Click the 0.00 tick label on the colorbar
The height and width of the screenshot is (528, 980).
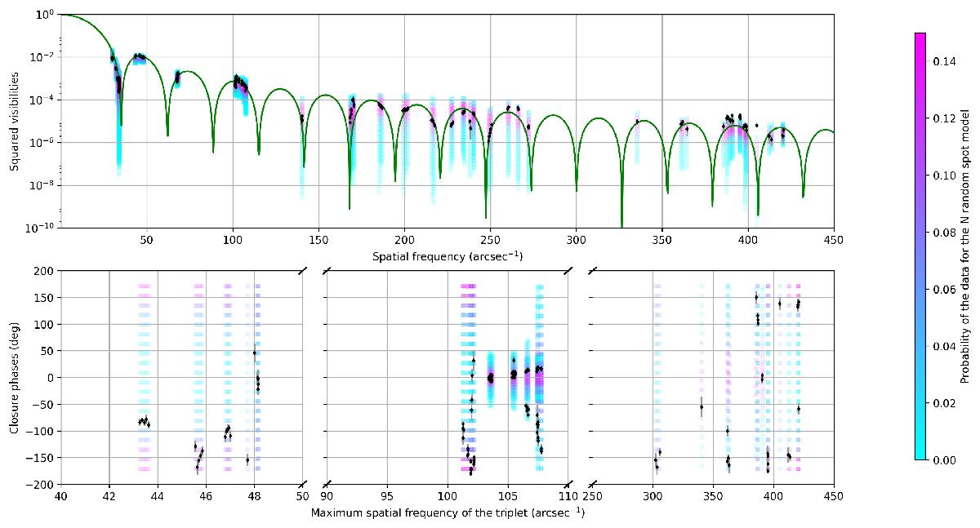[x=944, y=460]
